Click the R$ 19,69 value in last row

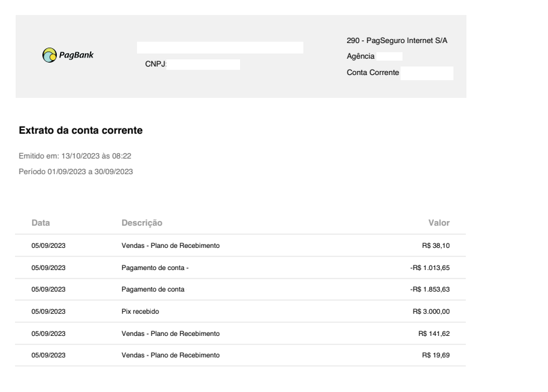436,355
